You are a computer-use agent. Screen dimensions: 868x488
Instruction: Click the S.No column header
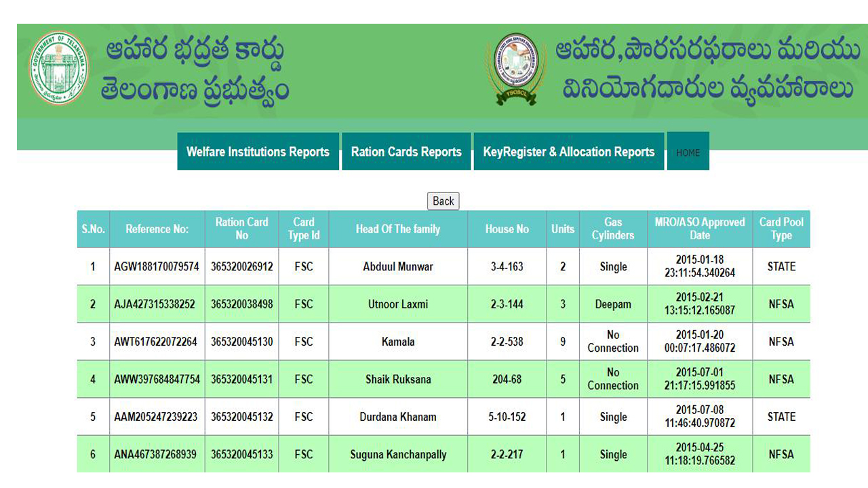tap(93, 229)
